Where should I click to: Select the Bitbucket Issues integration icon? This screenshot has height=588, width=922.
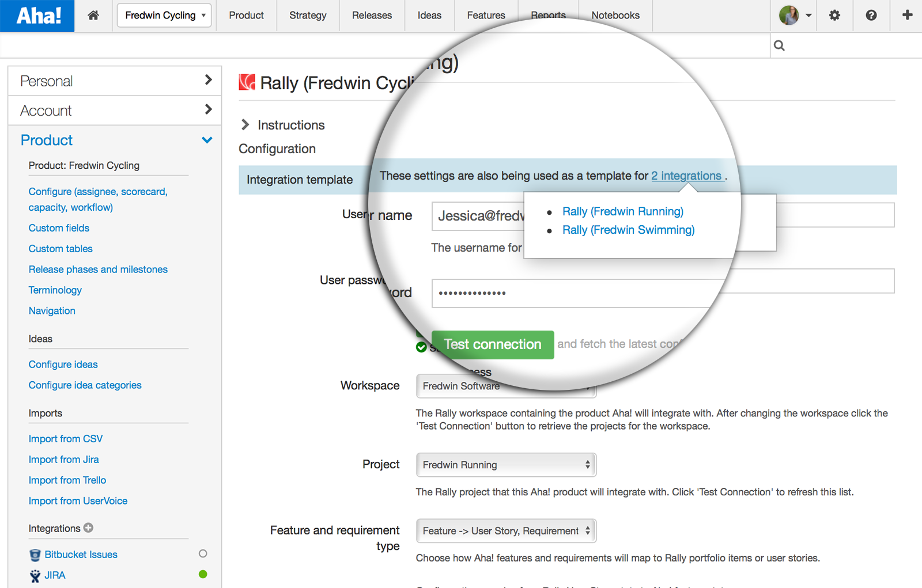35,555
